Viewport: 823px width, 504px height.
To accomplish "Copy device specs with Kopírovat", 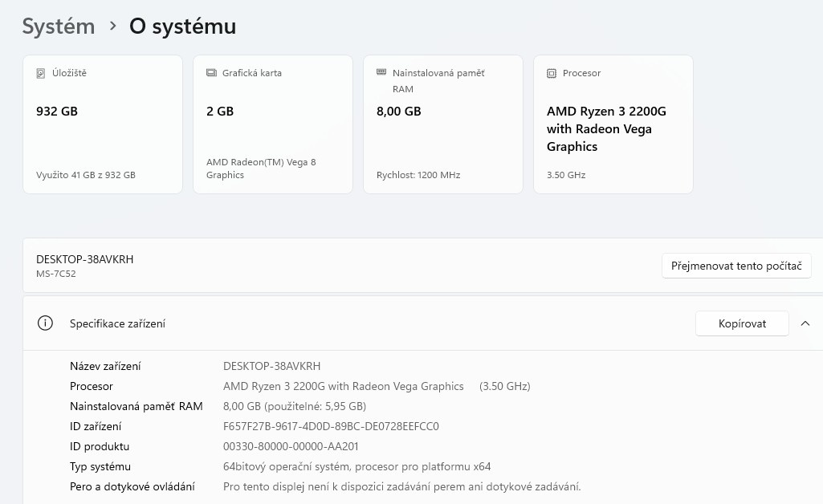I will click(742, 323).
